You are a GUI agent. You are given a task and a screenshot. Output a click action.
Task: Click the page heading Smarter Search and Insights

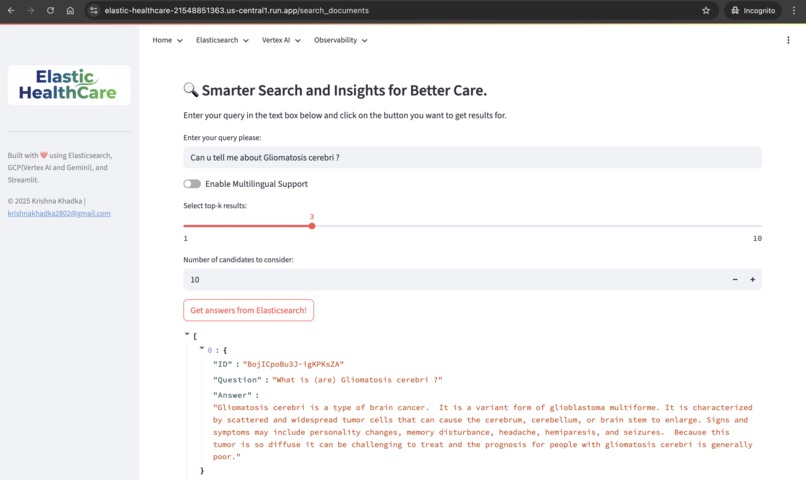[x=344, y=90]
